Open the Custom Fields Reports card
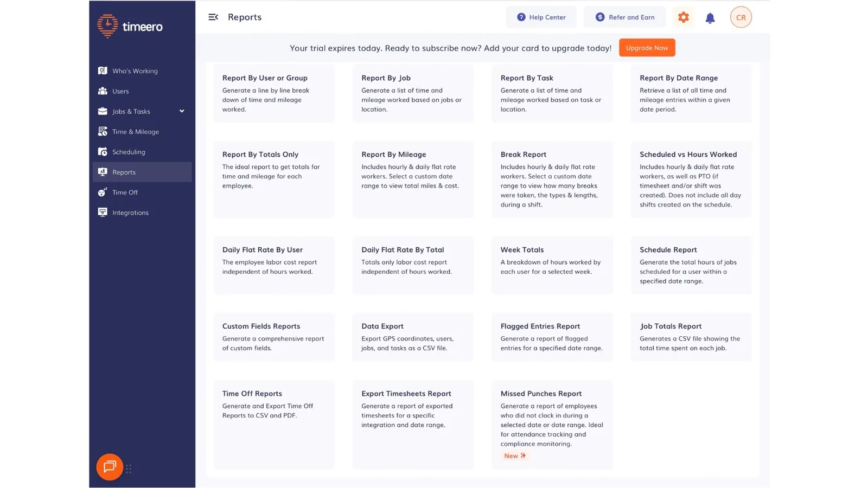The width and height of the screenshot is (868, 488). (x=274, y=337)
